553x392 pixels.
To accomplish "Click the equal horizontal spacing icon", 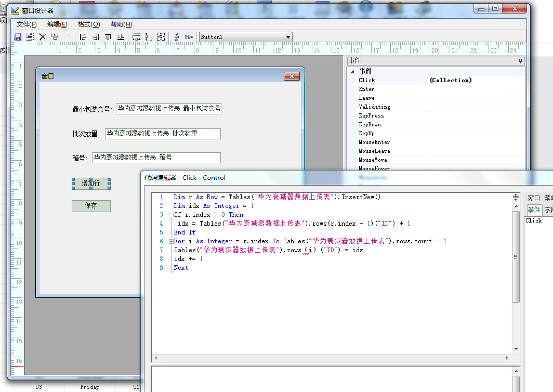I will coord(189,37).
